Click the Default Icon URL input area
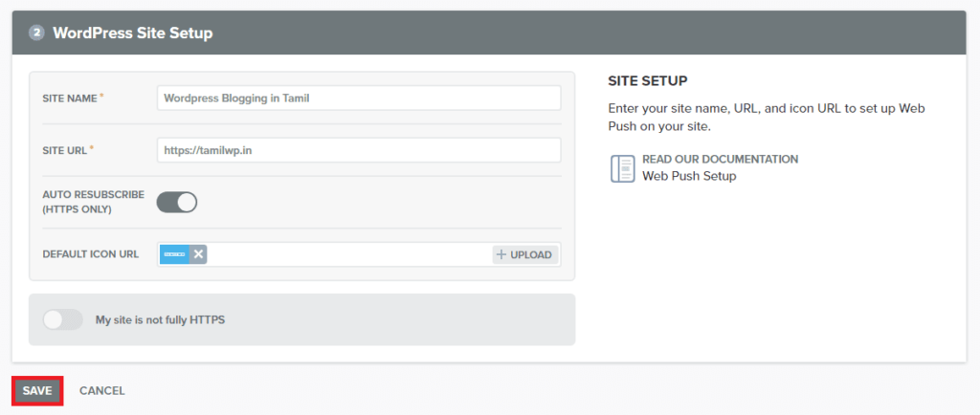980x415 pixels. click(x=359, y=254)
